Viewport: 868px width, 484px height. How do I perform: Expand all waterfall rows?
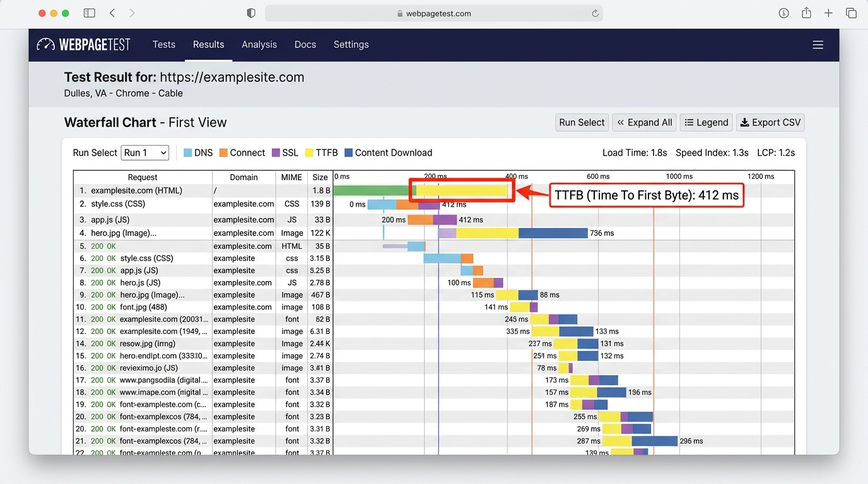tap(644, 122)
